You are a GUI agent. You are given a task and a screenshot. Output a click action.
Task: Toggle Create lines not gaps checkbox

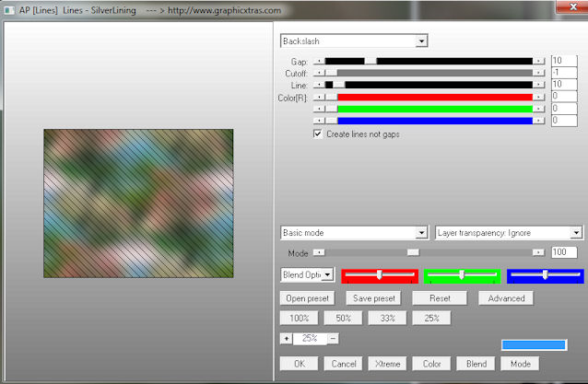pos(318,134)
